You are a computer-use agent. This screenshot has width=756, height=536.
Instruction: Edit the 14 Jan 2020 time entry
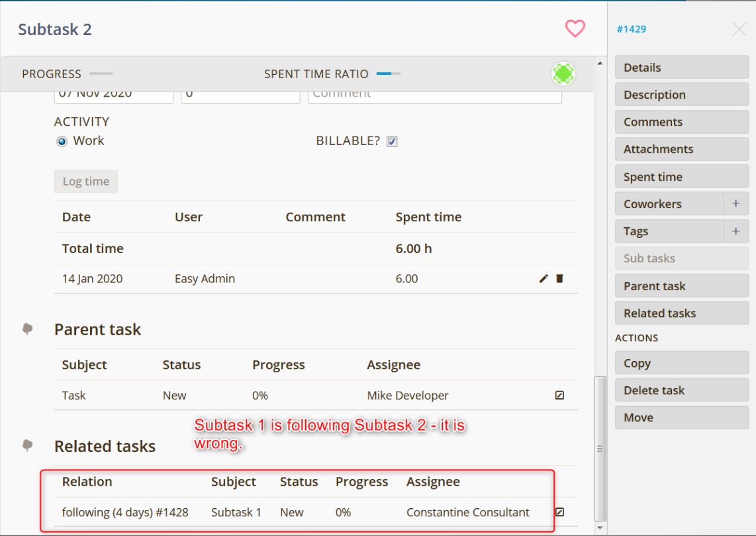pos(543,279)
